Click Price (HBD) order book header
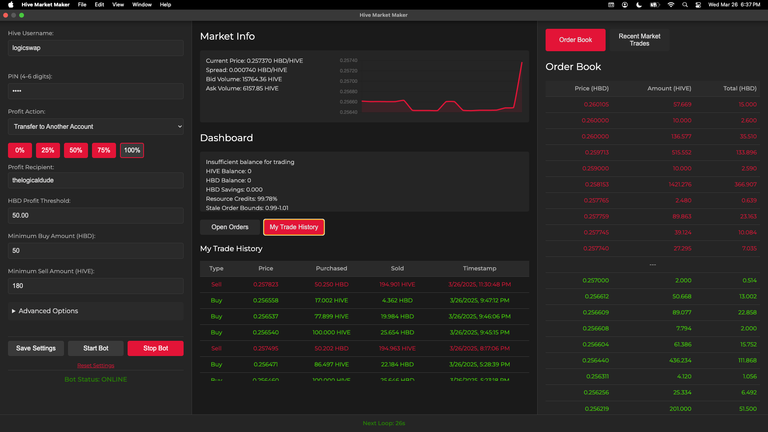 click(591, 88)
